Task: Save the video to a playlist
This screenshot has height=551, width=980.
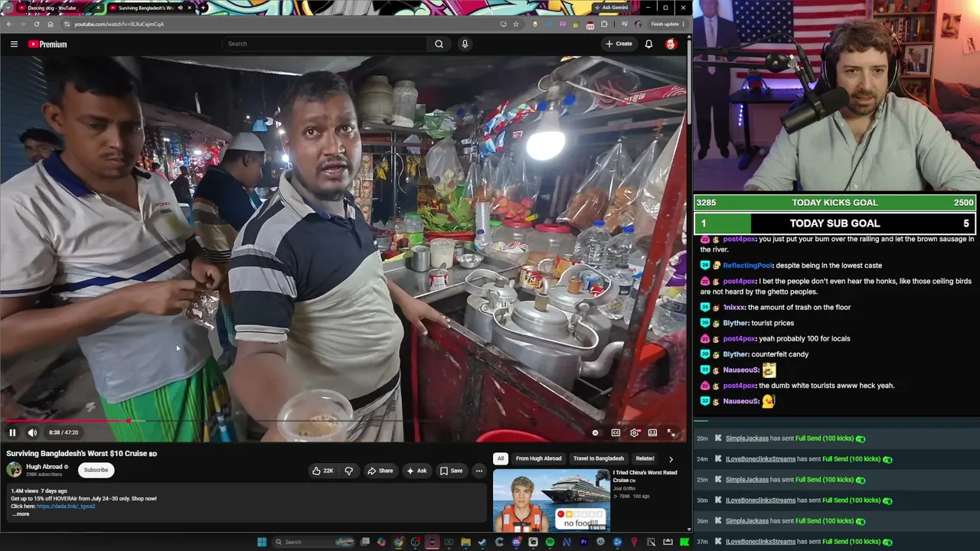Action: point(451,471)
